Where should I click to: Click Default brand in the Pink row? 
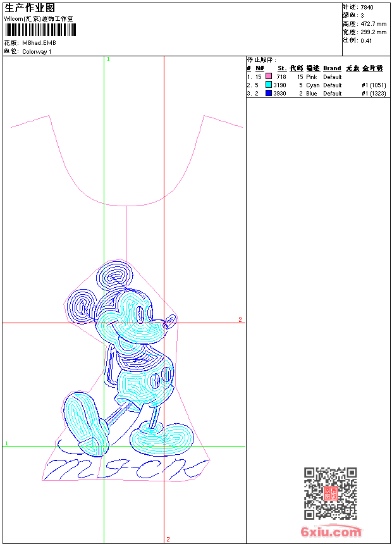[x=333, y=77]
